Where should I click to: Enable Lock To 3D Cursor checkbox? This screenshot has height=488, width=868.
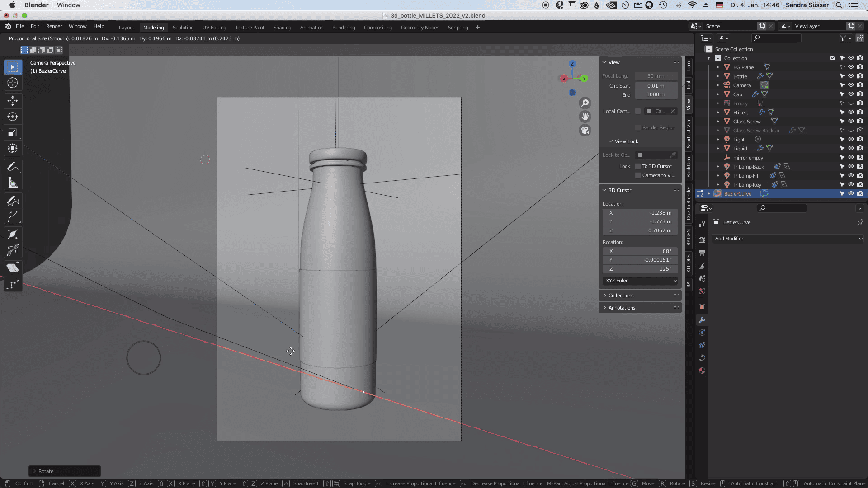pos(638,166)
